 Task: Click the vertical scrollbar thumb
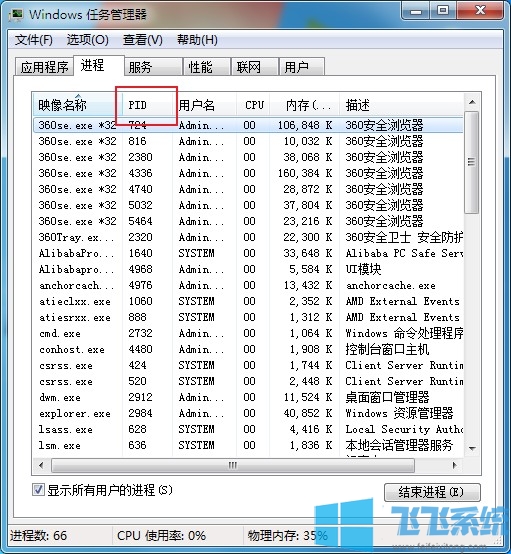coord(471,162)
